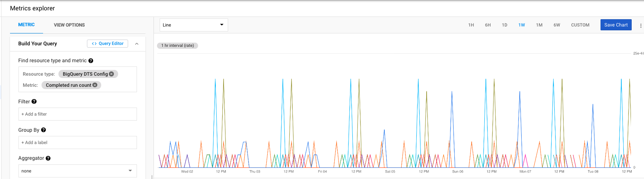
Task: Click the Add a label Group By field
Action: (x=77, y=143)
